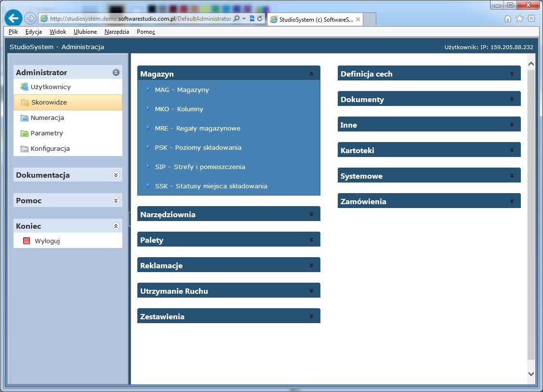This screenshot has width=543, height=392.
Task: Click the page vertical scrollbar down arrow
Action: point(531,374)
